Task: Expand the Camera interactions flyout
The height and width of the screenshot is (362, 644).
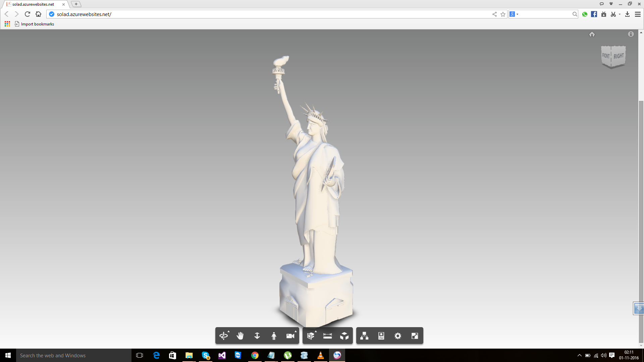Action: pyautogui.click(x=290, y=336)
